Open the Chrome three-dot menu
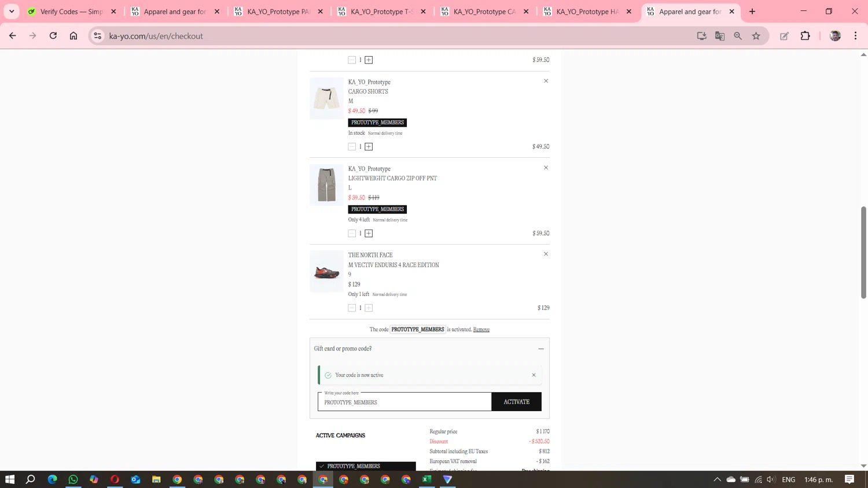 (x=855, y=36)
